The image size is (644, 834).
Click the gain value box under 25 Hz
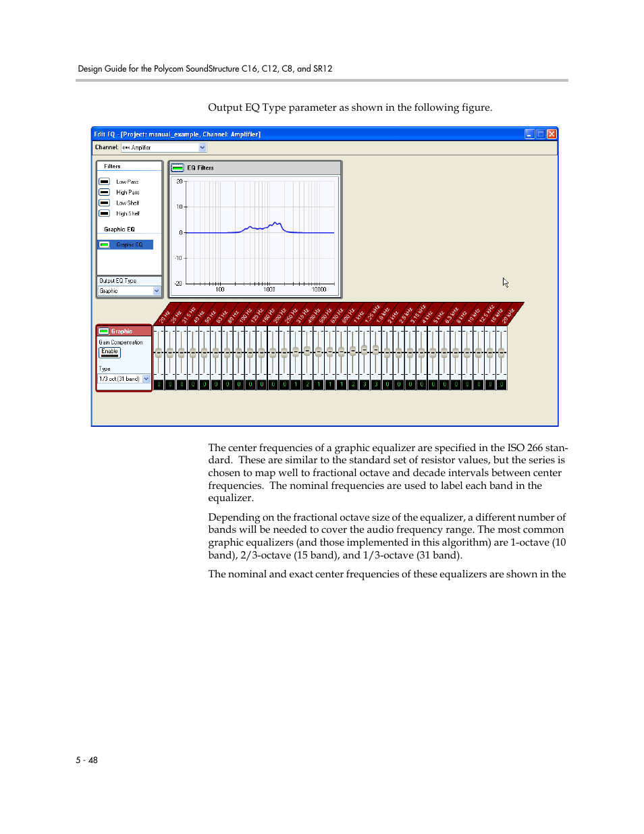170,384
